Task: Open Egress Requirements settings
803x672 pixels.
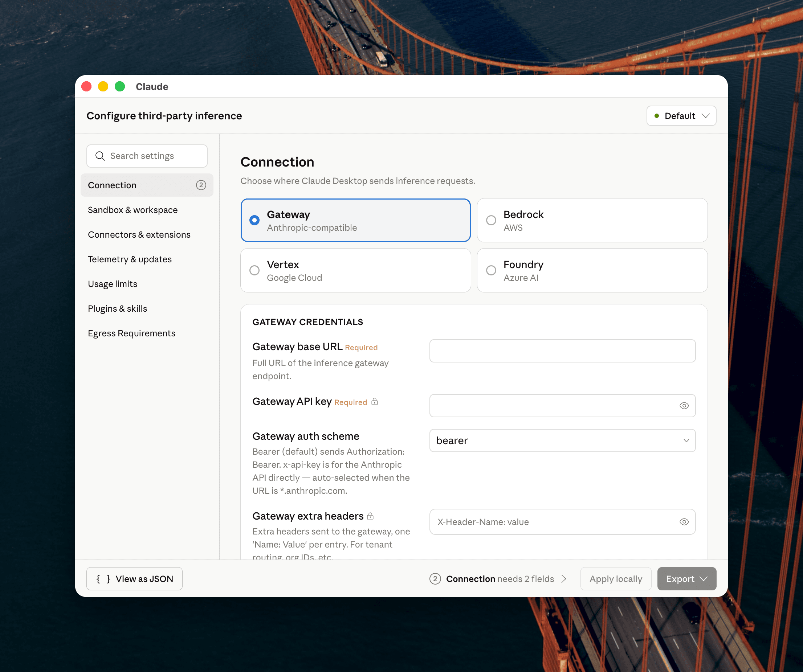Action: [131, 333]
